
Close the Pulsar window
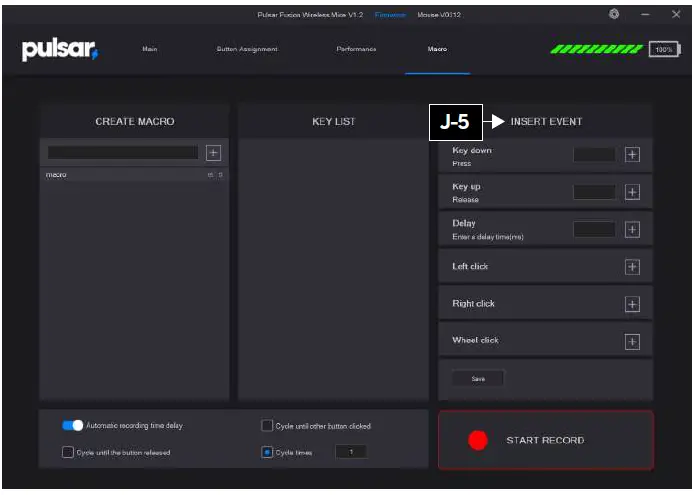click(676, 14)
